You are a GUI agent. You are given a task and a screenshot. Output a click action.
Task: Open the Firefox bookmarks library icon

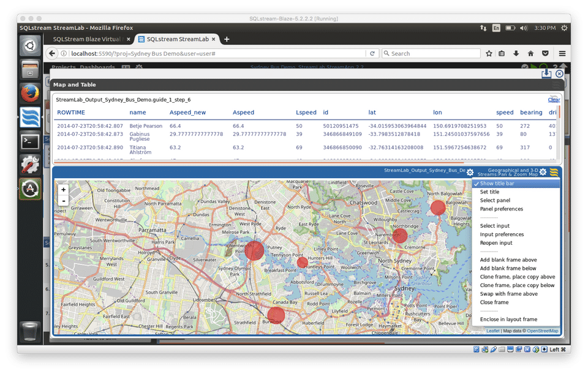502,54
